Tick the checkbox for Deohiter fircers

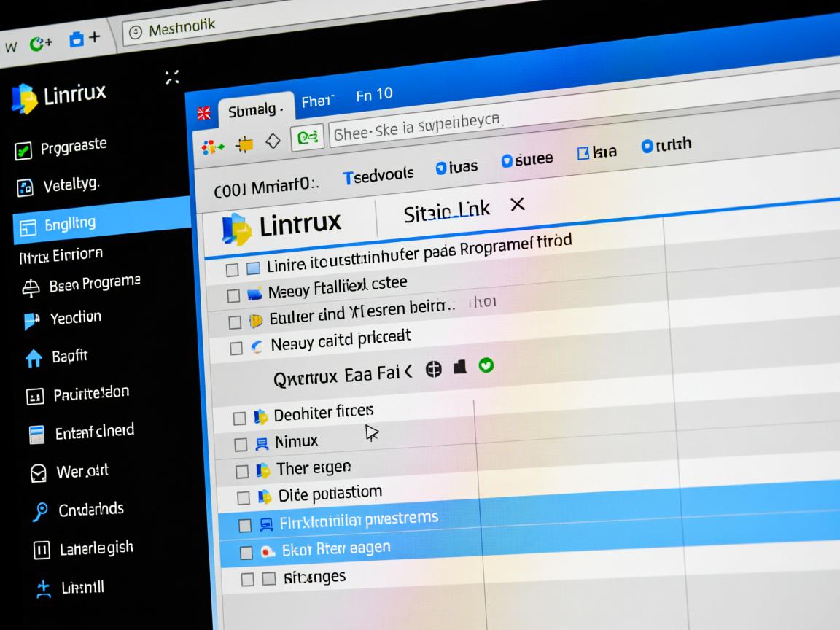pyautogui.click(x=239, y=419)
